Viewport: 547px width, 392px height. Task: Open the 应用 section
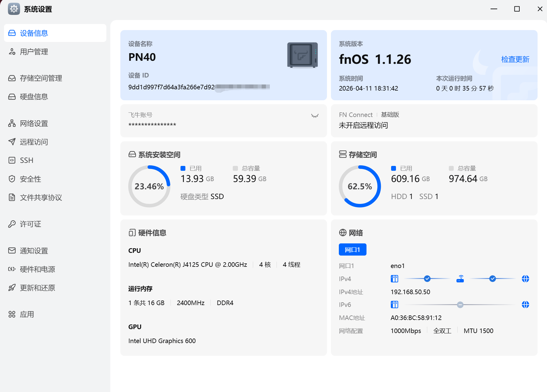pyautogui.click(x=27, y=314)
